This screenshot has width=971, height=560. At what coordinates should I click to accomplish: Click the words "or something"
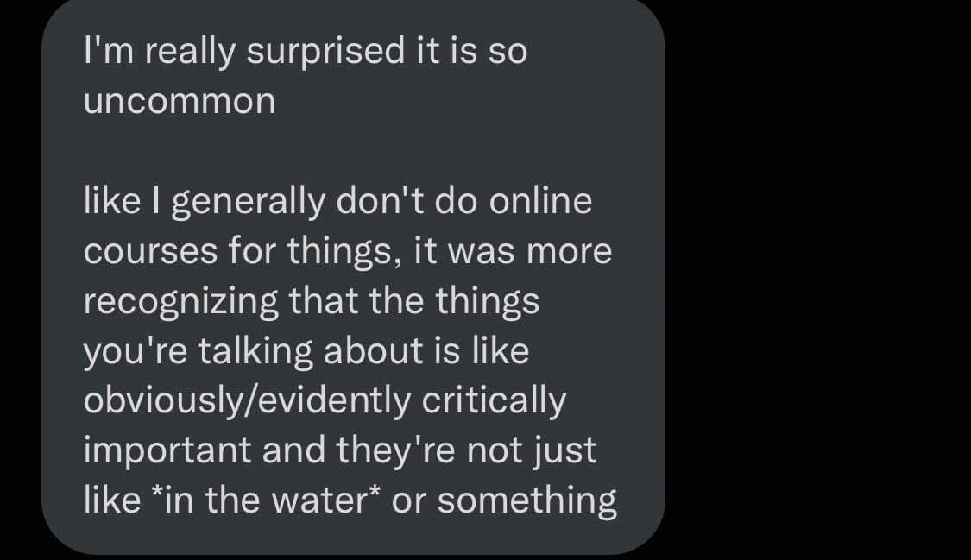tap(504, 500)
